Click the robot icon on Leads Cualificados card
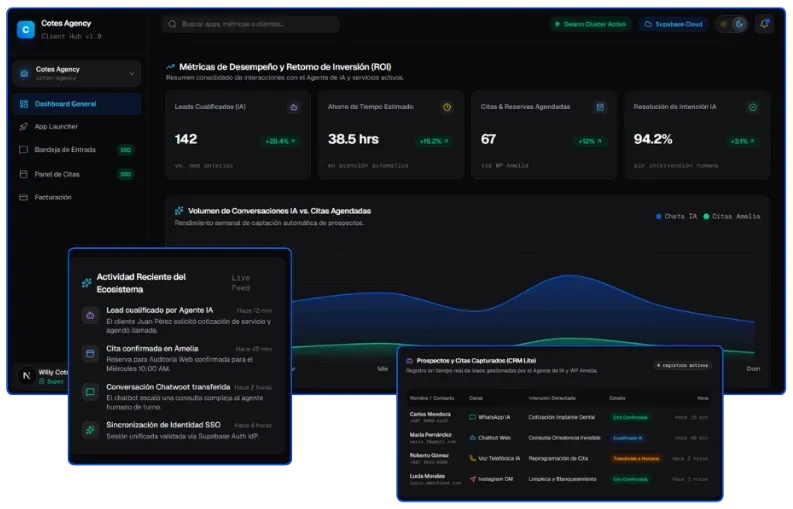Screen dimensions: 793x509 pyautogui.click(x=293, y=107)
